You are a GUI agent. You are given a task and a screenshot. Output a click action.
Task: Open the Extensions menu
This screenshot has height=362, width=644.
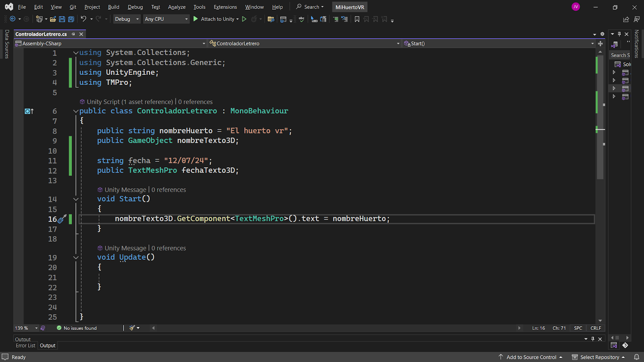pos(225,7)
